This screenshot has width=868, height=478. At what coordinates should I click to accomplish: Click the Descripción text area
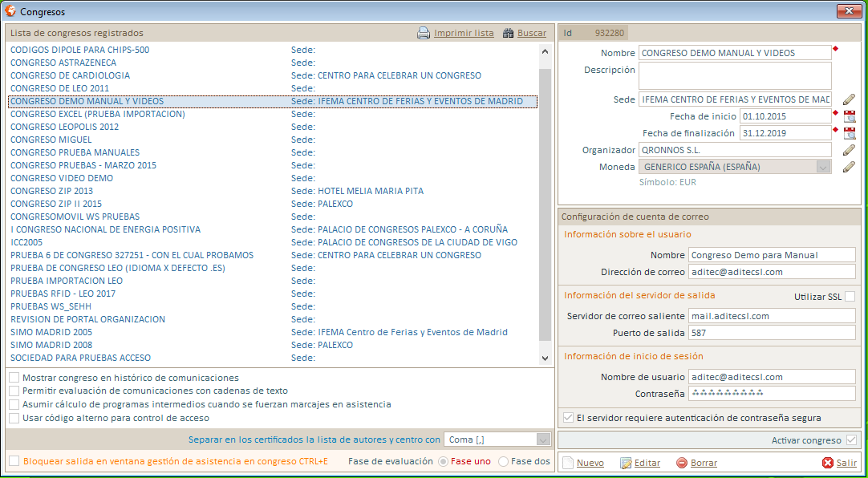(735, 76)
